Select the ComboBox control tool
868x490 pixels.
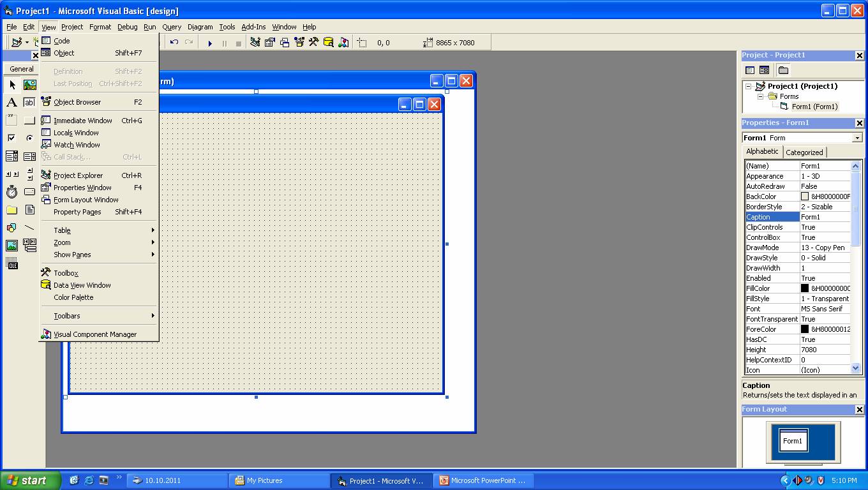pyautogui.click(x=11, y=156)
